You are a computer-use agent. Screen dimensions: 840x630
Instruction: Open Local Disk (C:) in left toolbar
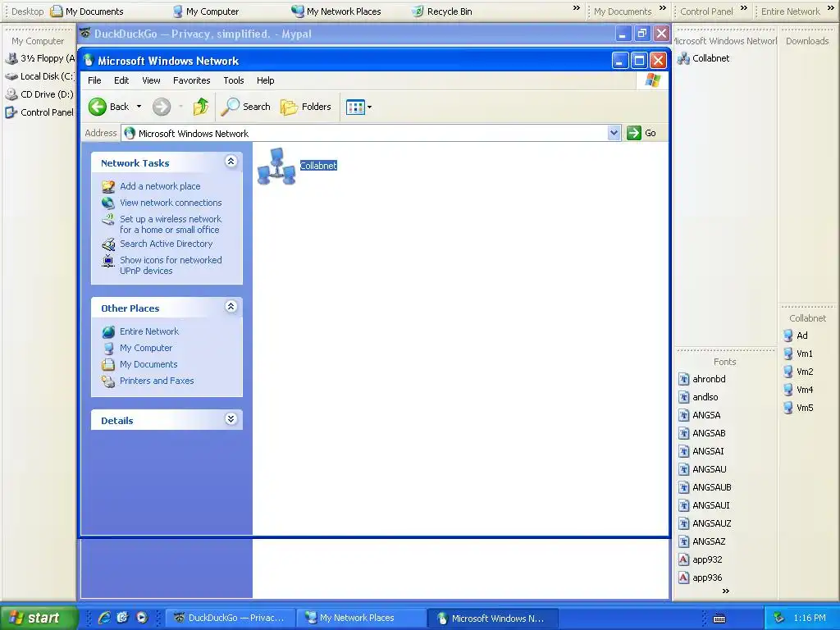coord(39,76)
